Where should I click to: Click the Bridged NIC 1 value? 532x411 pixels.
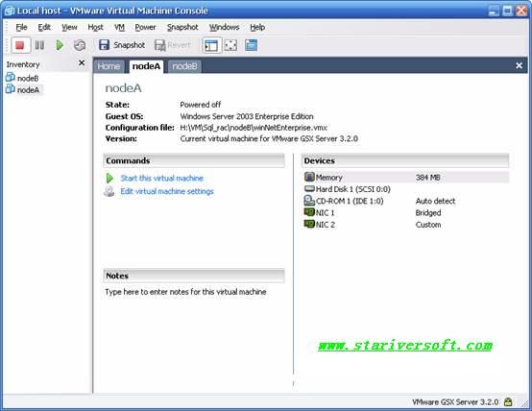[x=428, y=213]
